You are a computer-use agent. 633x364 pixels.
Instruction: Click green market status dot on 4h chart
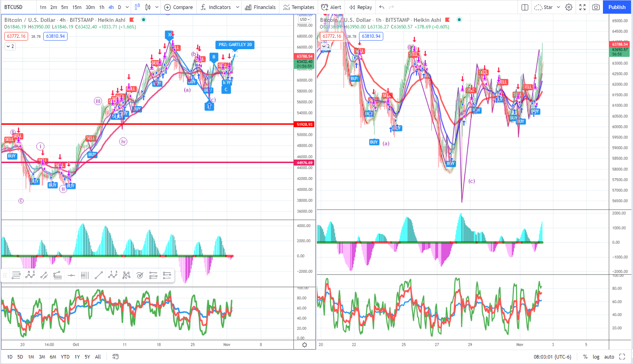click(x=144, y=20)
